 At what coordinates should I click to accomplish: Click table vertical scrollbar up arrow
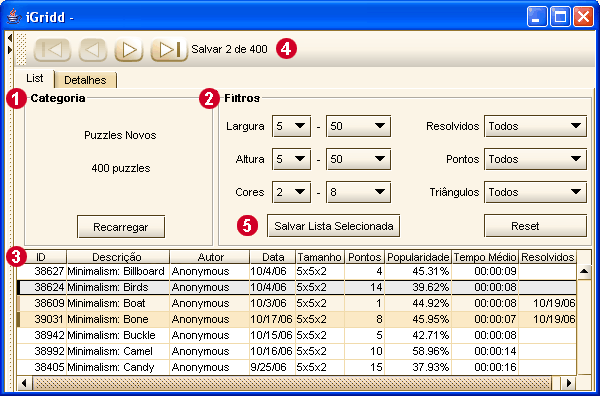tap(584, 272)
